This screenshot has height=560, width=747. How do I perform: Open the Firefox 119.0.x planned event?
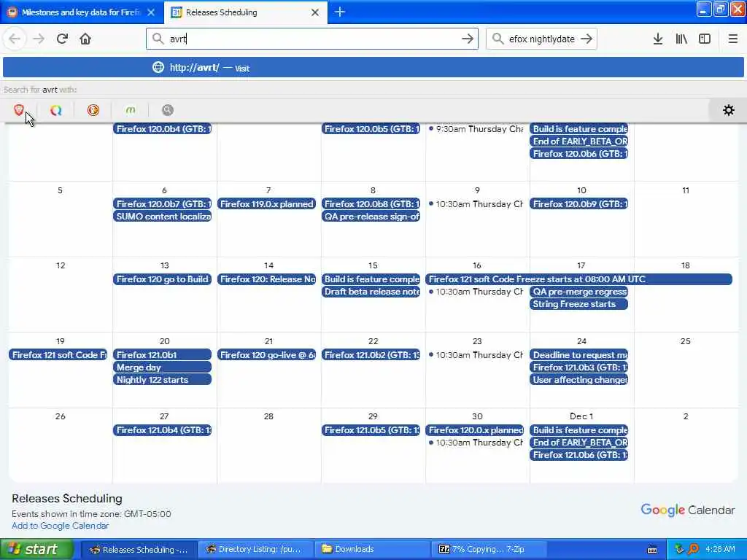pos(267,204)
